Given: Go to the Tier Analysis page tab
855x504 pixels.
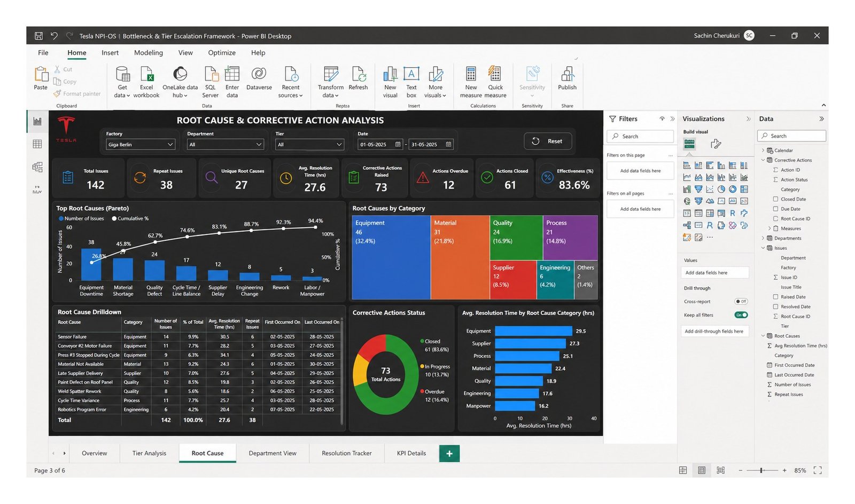Looking at the screenshot, I should click(x=149, y=453).
